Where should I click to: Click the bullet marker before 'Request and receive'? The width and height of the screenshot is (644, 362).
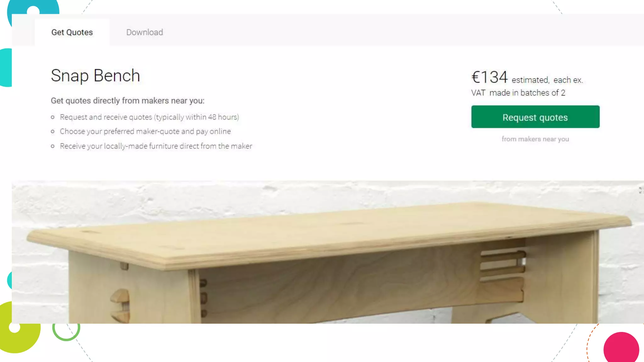(x=53, y=117)
